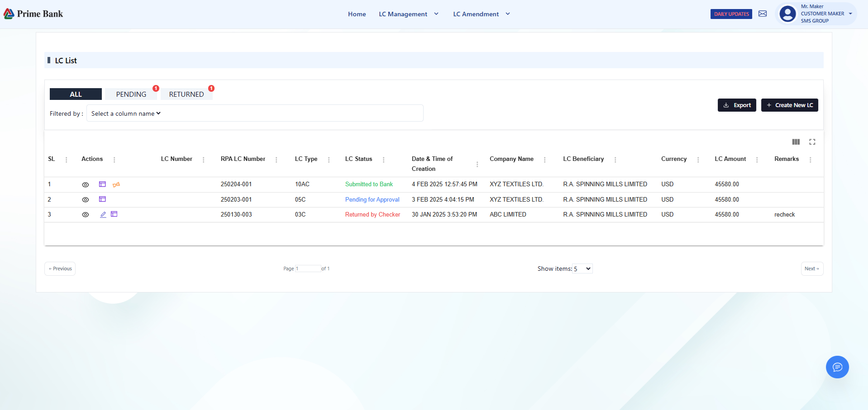The image size is (868, 410).
Task: Open Currency column options menu
Action: tap(698, 160)
